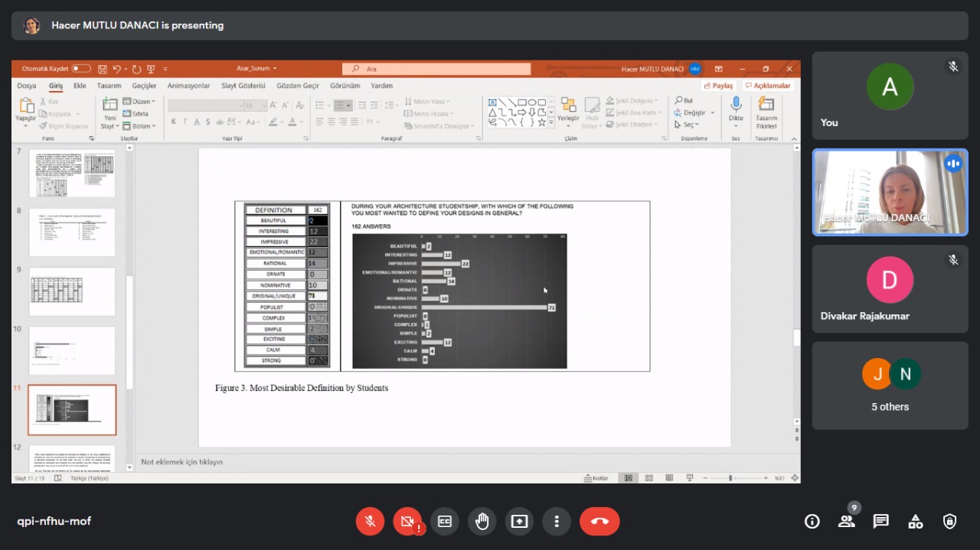980x550 pixels.
Task: Select the star shape in shapes gallery
Action: pos(541,122)
